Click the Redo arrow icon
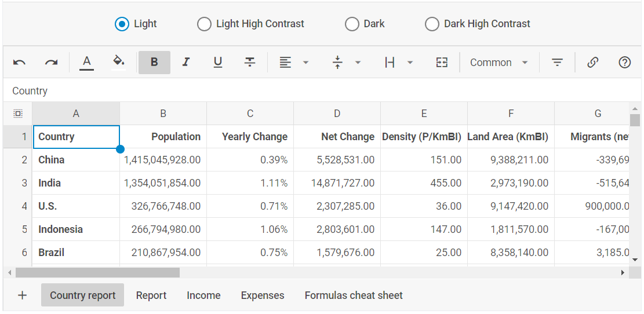 point(52,63)
